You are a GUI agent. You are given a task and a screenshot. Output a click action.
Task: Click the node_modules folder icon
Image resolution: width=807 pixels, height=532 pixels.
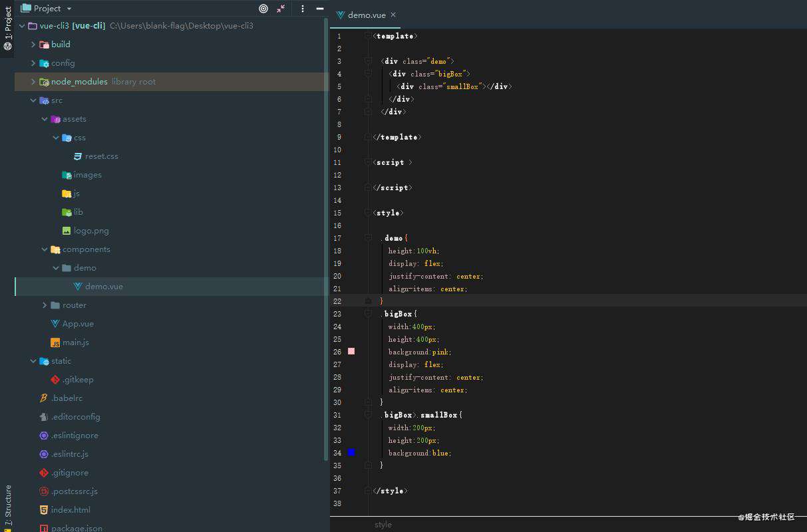click(44, 82)
